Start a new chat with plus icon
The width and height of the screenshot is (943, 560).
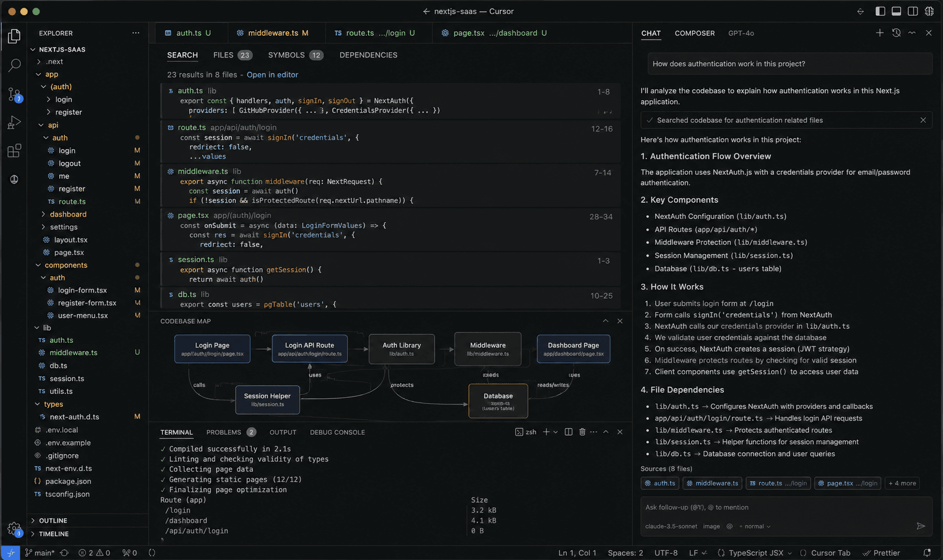click(880, 33)
